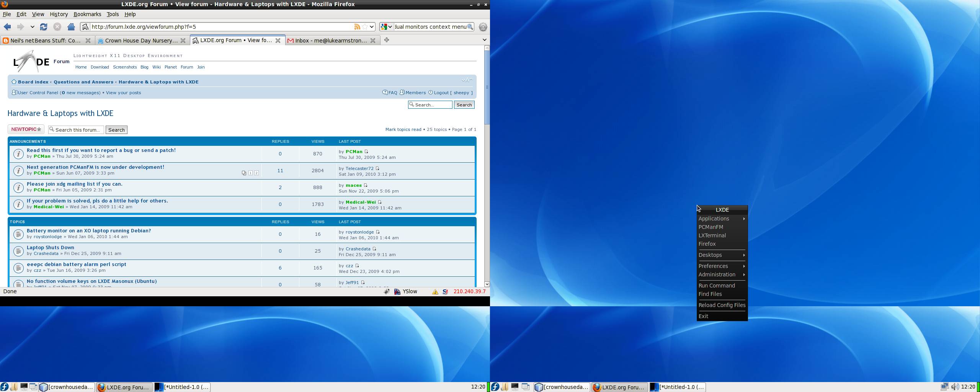The height and width of the screenshot is (392, 980).
Task: Reload the current page
Action: [44, 27]
